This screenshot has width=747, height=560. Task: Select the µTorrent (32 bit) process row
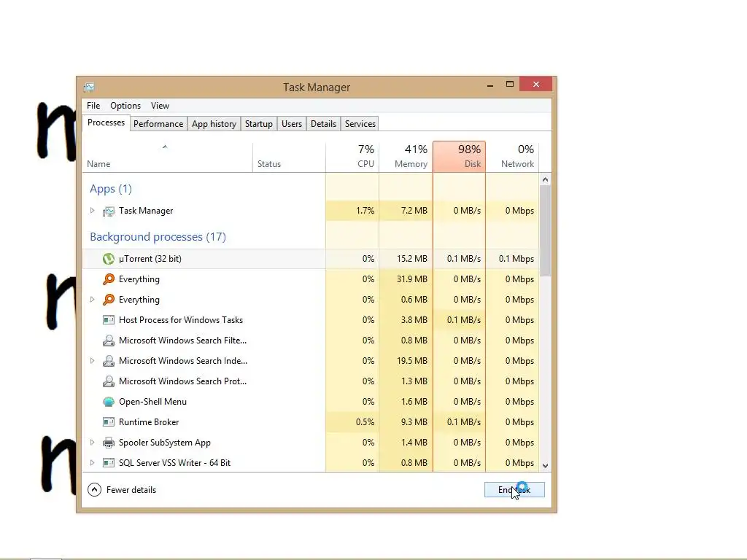click(x=311, y=259)
